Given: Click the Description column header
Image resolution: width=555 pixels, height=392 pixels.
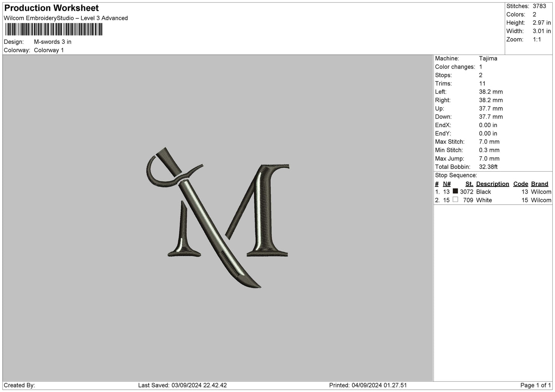Looking at the screenshot, I should [x=492, y=184].
